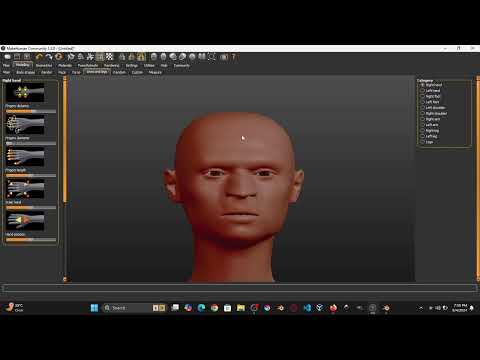Switch to Gender modelling sub-tab

coord(46,72)
